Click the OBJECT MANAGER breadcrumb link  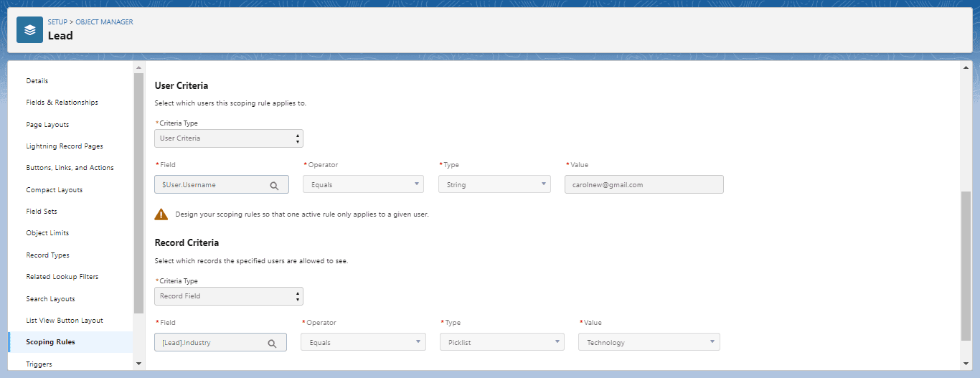(104, 22)
